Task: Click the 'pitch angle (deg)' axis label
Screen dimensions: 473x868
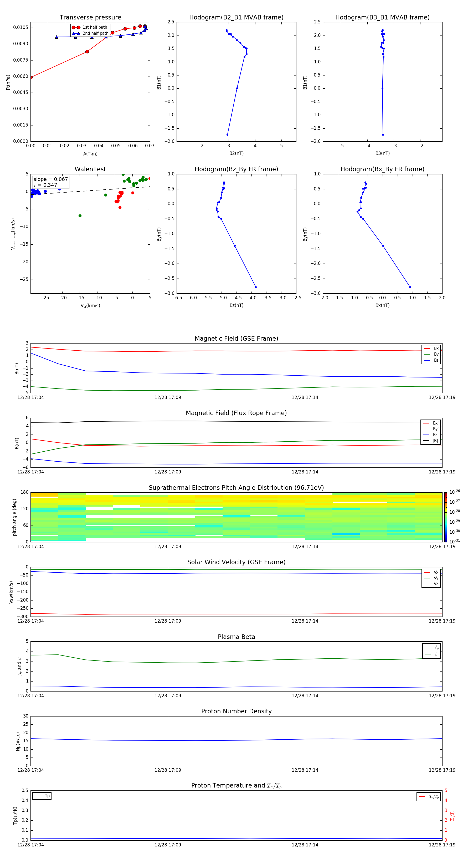Action: 14,517
